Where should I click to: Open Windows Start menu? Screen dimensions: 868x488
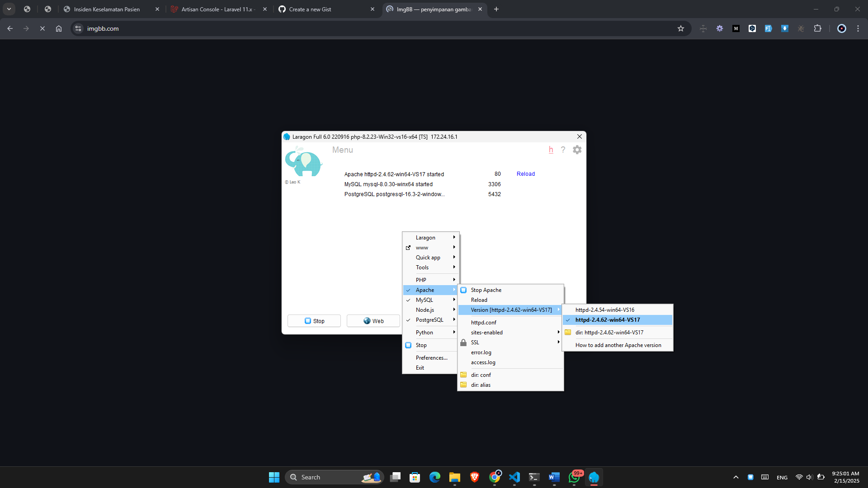tap(274, 477)
